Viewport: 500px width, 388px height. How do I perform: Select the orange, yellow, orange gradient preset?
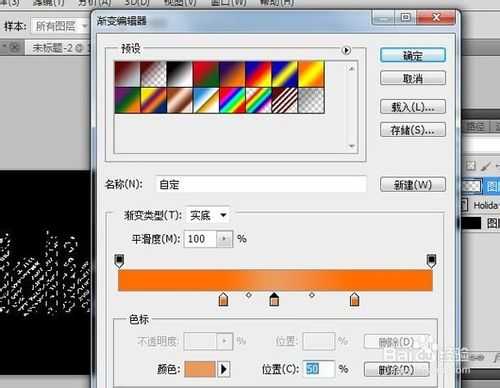(x=311, y=74)
